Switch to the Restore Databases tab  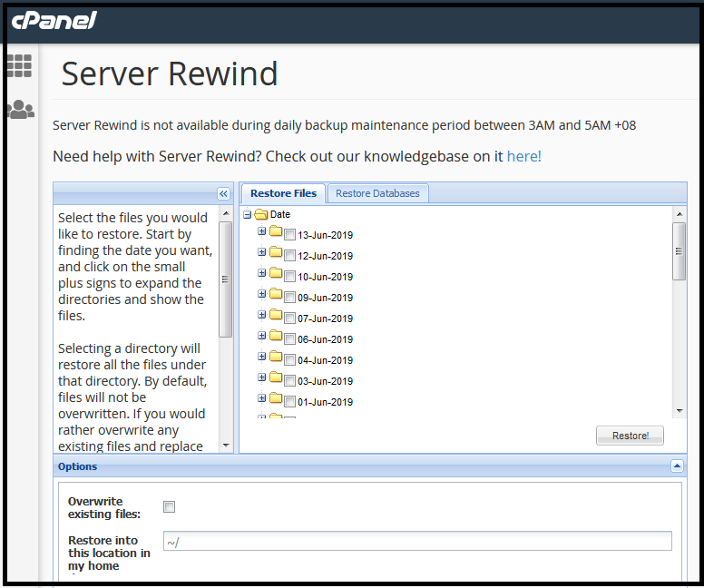point(377,193)
